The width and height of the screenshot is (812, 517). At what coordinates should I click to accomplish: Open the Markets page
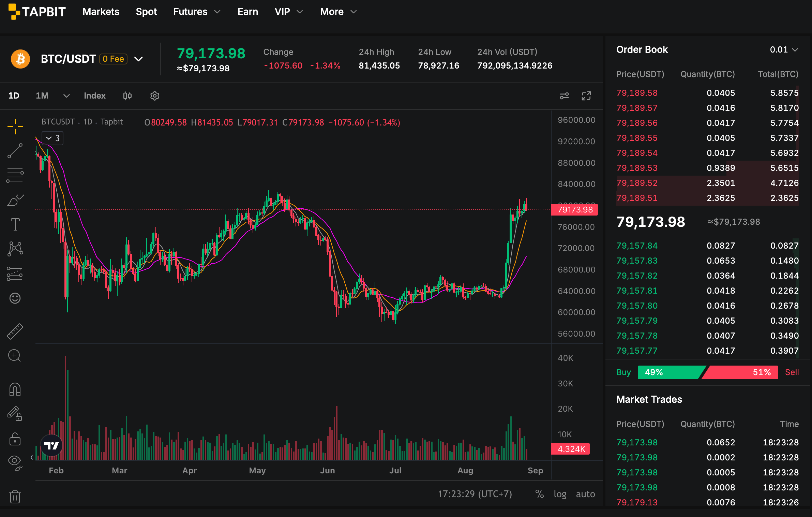coord(101,12)
